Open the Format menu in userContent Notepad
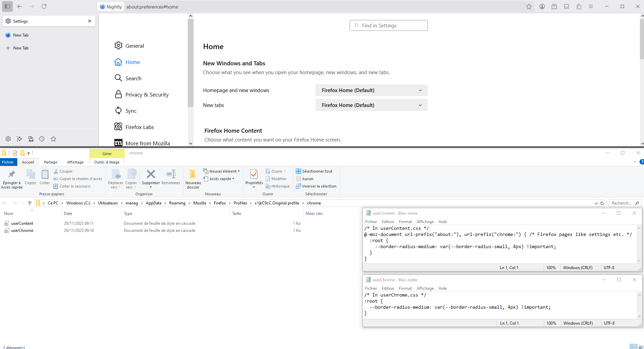The height and width of the screenshot is (349, 644). 405,222
